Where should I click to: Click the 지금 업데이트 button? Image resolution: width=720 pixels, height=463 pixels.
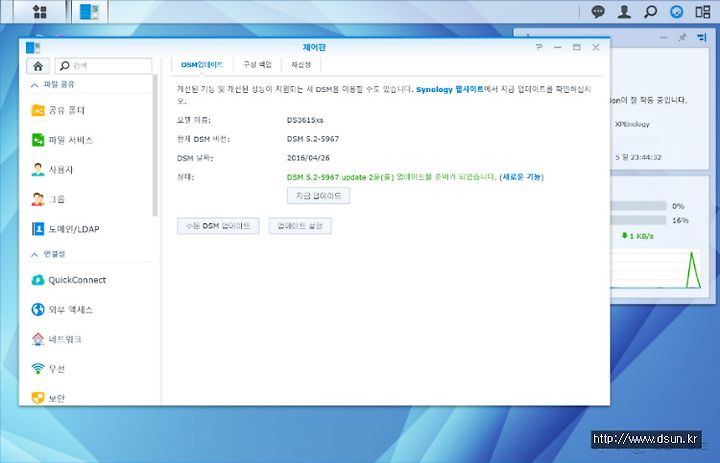click(318, 196)
